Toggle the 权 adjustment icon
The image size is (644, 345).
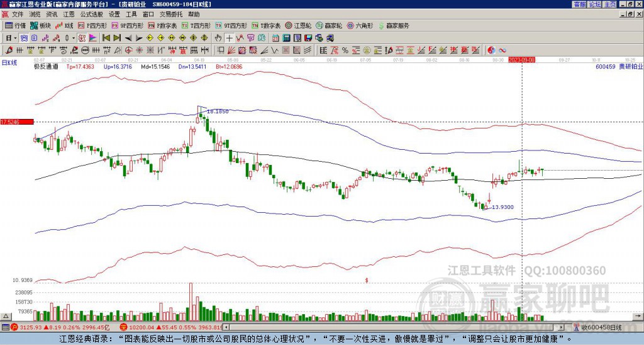82,38
